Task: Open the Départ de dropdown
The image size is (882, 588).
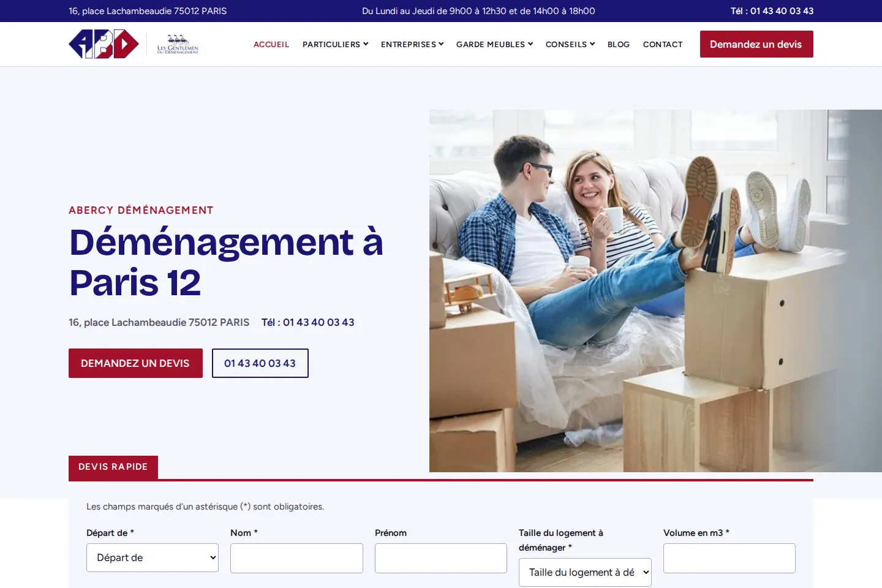Action: pyautogui.click(x=153, y=558)
